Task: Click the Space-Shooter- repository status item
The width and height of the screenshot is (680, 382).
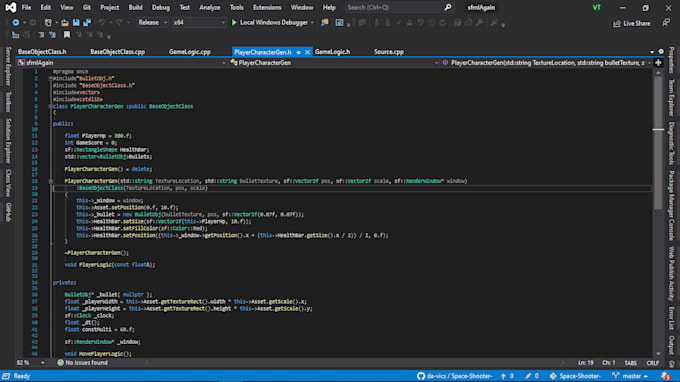Action: point(575,376)
